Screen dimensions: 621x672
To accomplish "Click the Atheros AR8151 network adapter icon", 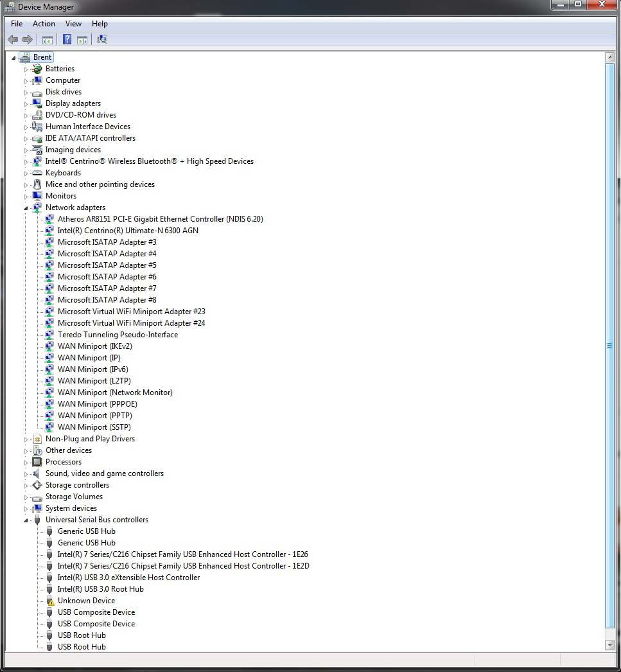I will pyautogui.click(x=49, y=218).
